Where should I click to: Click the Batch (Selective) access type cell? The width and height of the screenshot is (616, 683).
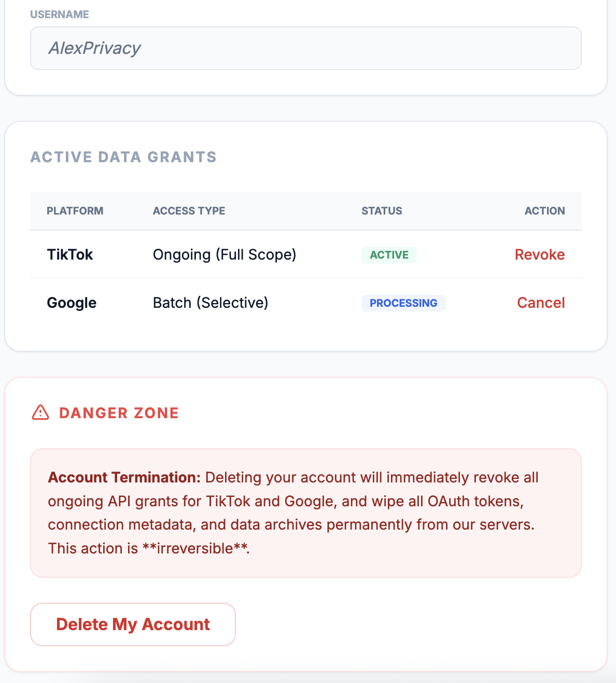click(210, 303)
